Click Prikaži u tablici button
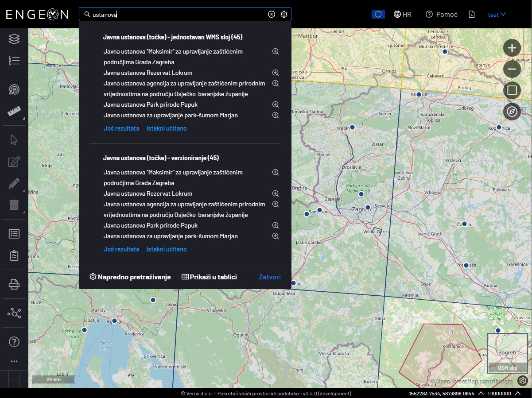532x398 pixels. click(209, 277)
